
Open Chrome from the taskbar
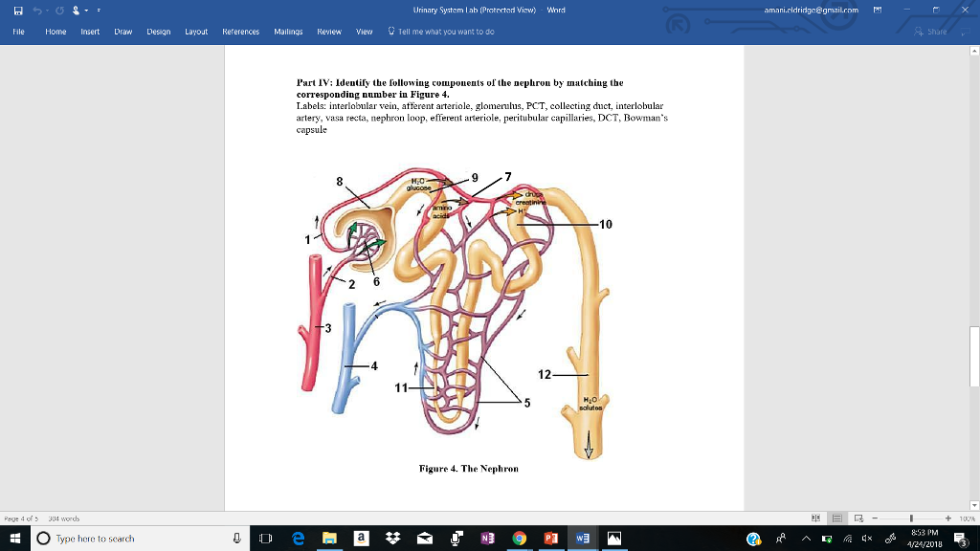coord(519,537)
